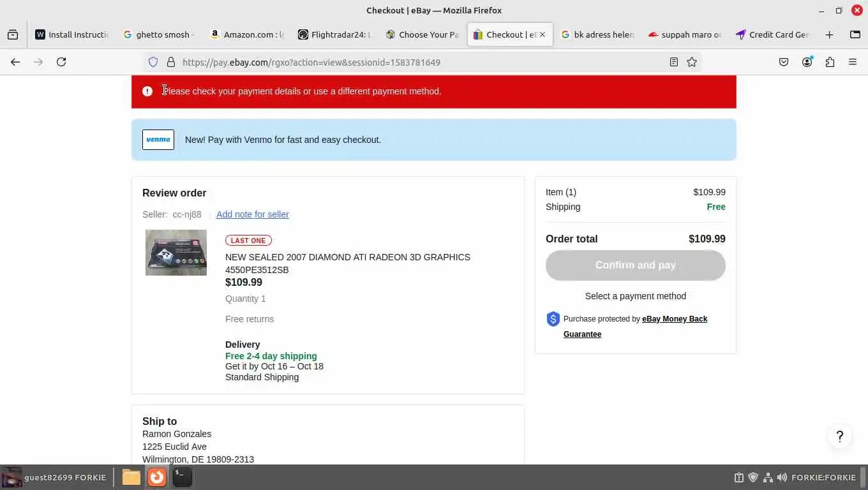
Task: Toggle reader view in address bar
Action: 673,62
